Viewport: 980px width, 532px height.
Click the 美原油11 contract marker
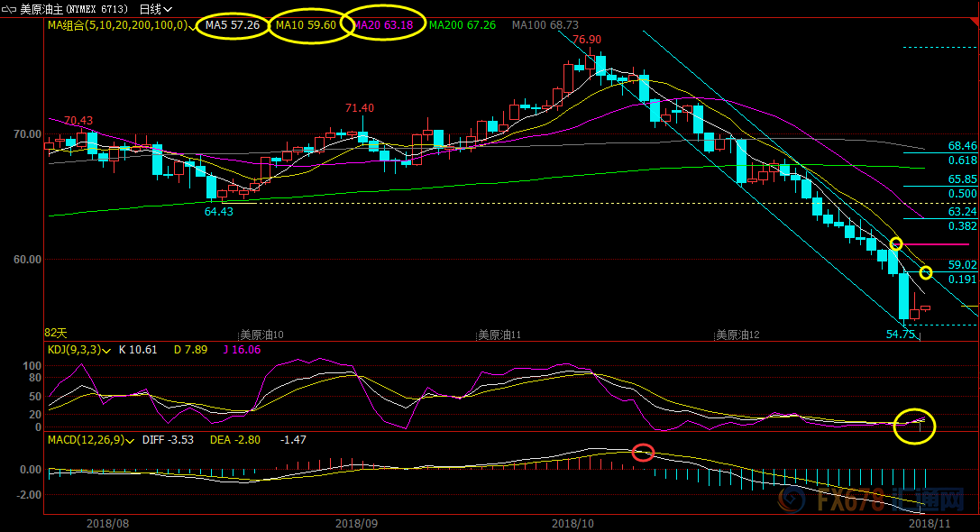tap(499, 335)
